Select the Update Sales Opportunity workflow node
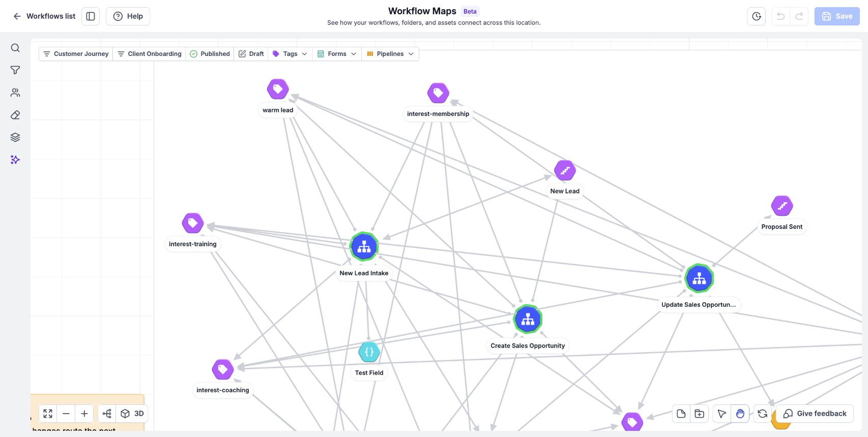Screen dimensions: 868x437 [x=699, y=278]
